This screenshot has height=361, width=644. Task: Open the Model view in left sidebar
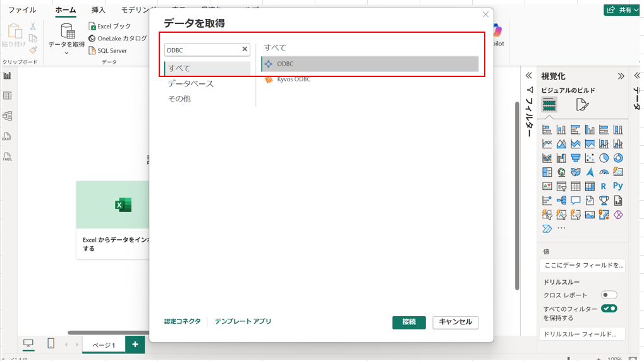click(8, 116)
